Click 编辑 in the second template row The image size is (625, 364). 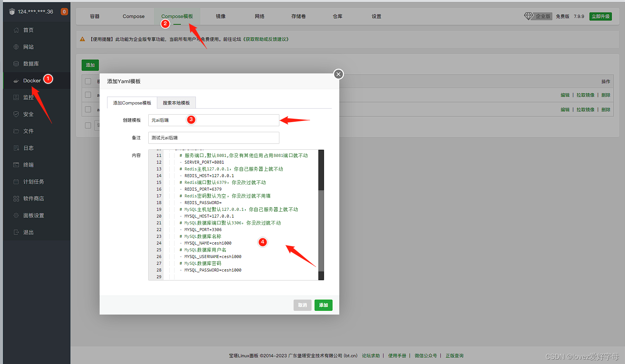click(x=565, y=110)
